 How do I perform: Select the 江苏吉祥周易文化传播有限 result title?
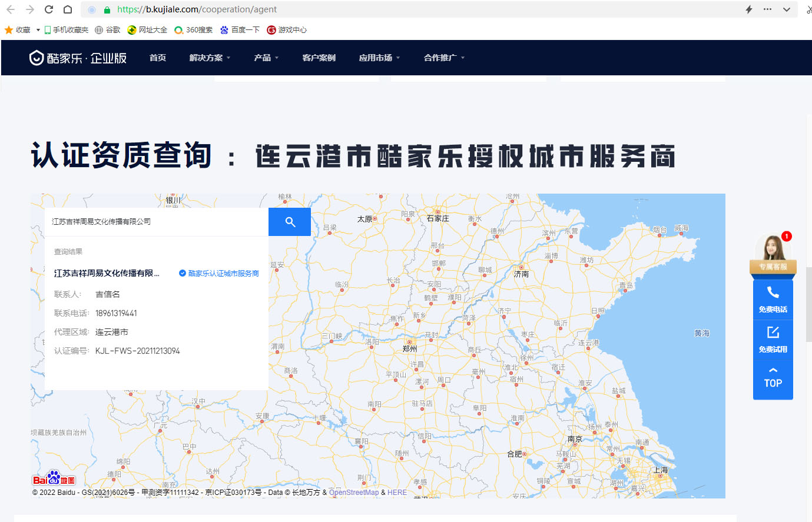click(107, 273)
